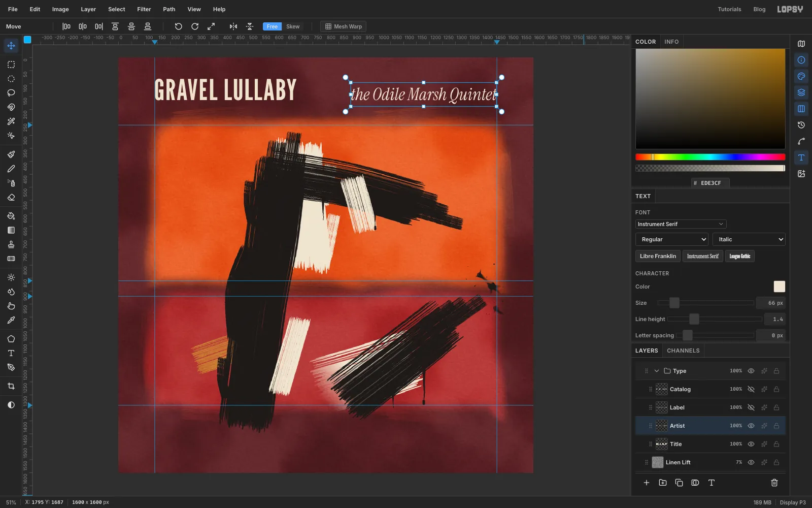
Task: Select the Move tool
Action: (11, 46)
